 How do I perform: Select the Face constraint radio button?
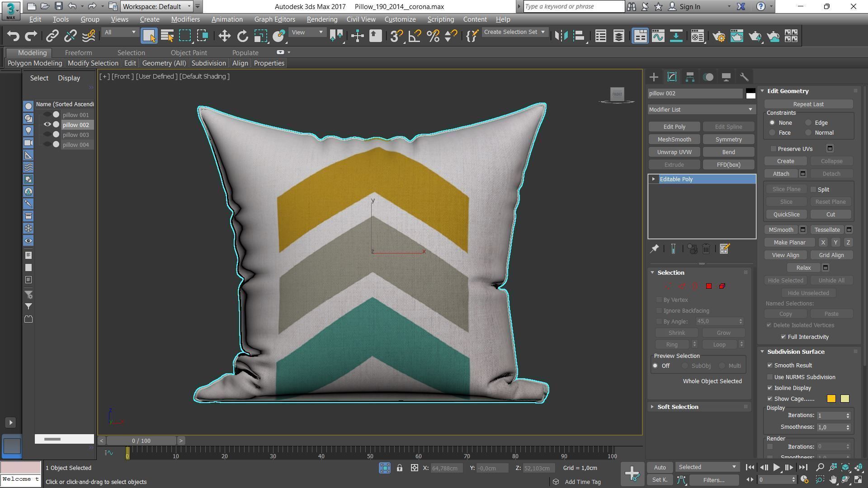(x=772, y=132)
